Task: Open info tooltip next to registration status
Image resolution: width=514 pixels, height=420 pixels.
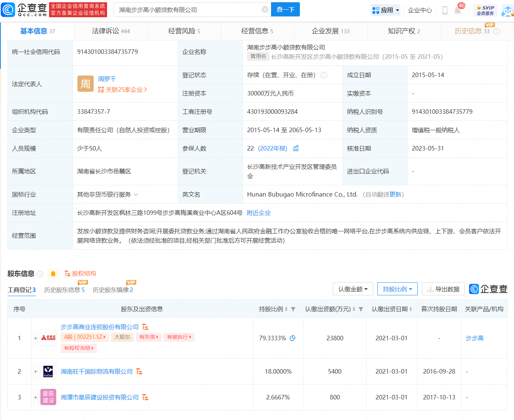Action: click(324, 75)
